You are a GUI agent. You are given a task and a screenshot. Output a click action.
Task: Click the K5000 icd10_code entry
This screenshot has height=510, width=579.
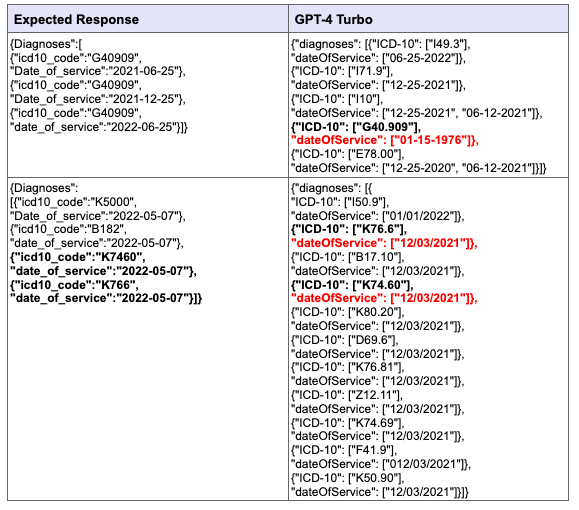[73, 202]
